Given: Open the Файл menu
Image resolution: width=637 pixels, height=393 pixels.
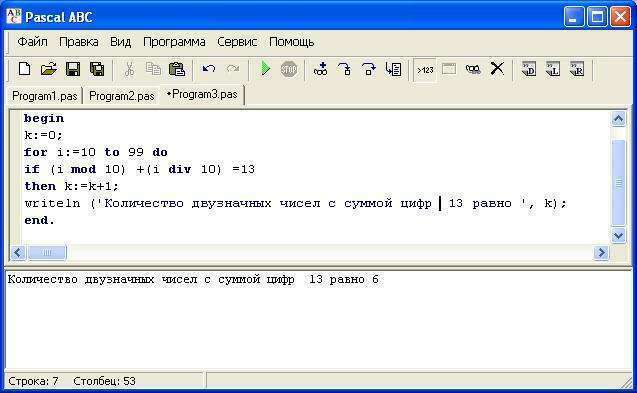Looking at the screenshot, I should (32, 42).
